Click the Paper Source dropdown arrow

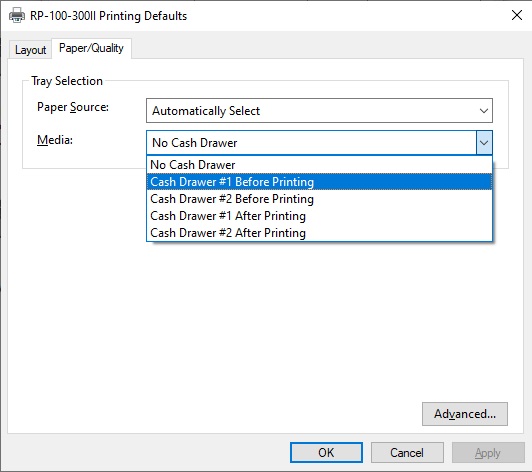click(x=484, y=111)
